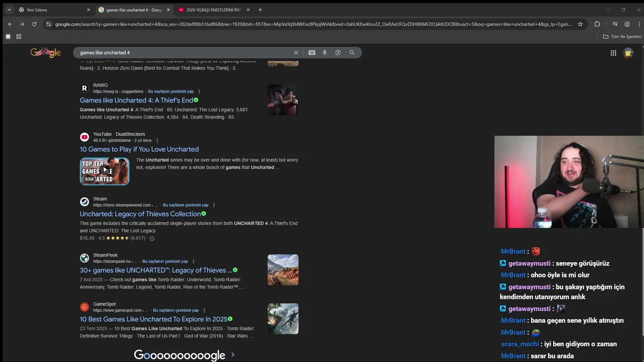Image resolution: width=644 pixels, height=362 pixels.
Task: Open tab search dropdown arrow
Action: 9,10
